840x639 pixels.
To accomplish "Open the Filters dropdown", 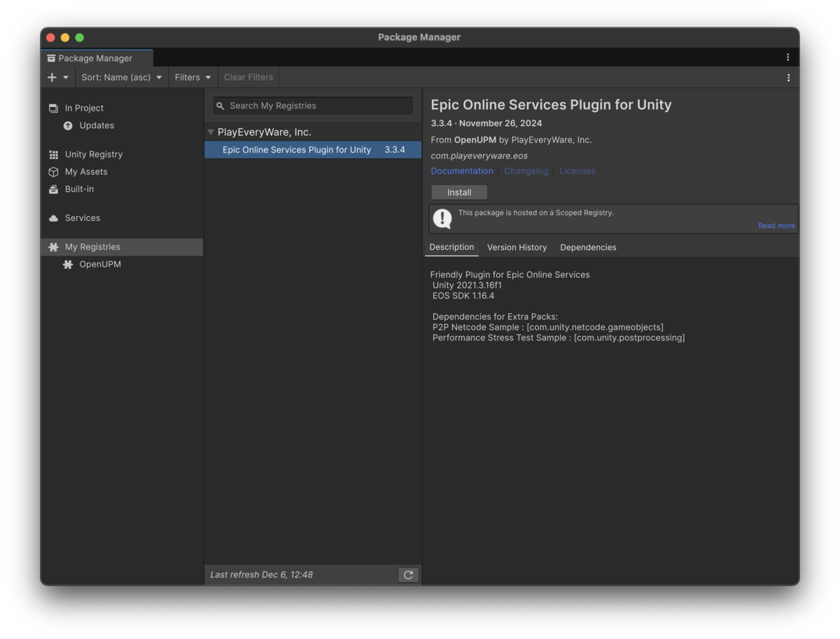I will (x=192, y=77).
